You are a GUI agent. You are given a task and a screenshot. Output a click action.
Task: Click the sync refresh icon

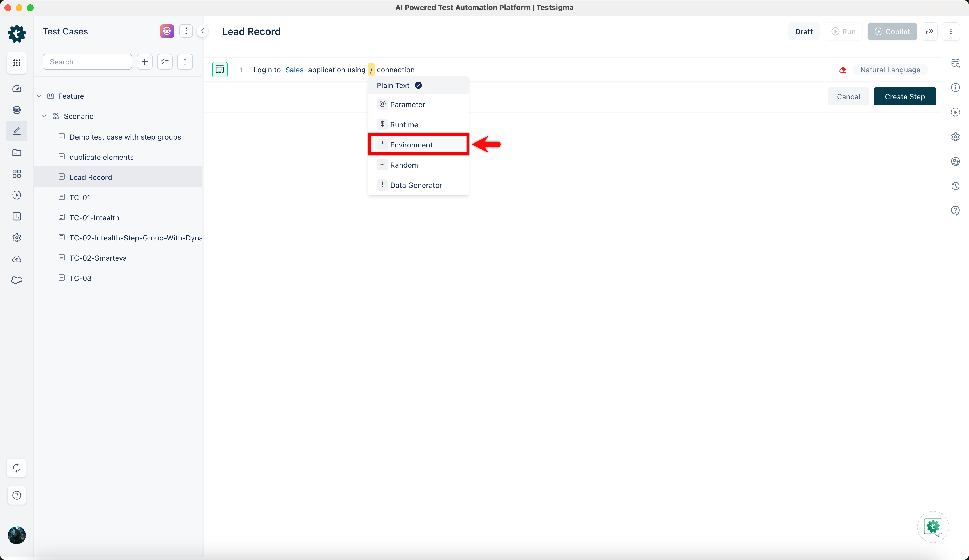point(17,468)
